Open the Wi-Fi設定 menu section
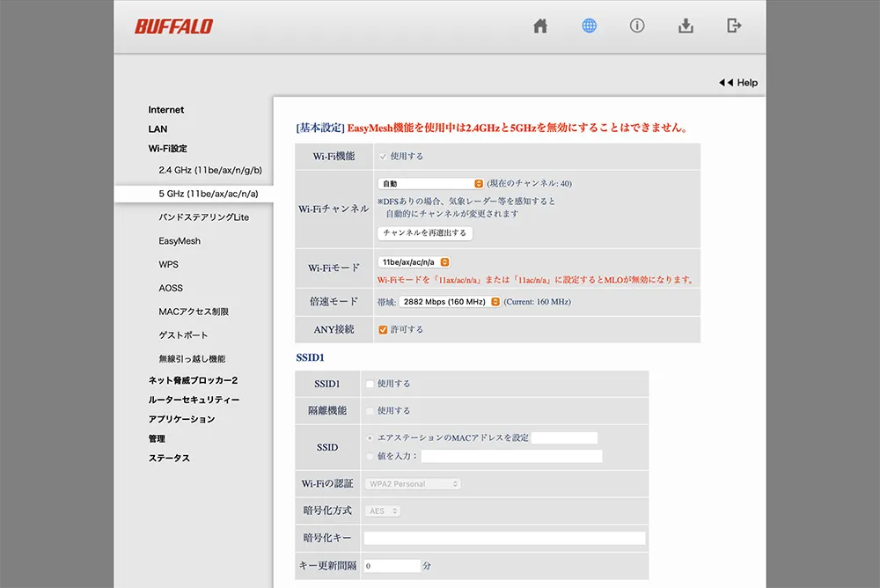880x588 pixels. (168, 148)
